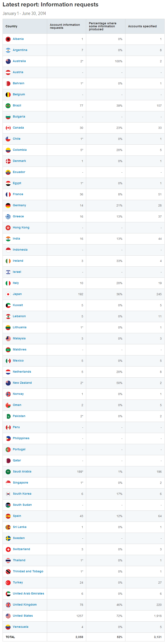Screen dimensions: 167x644
Task: Click the Albania flag icon
Action: coord(8,39)
